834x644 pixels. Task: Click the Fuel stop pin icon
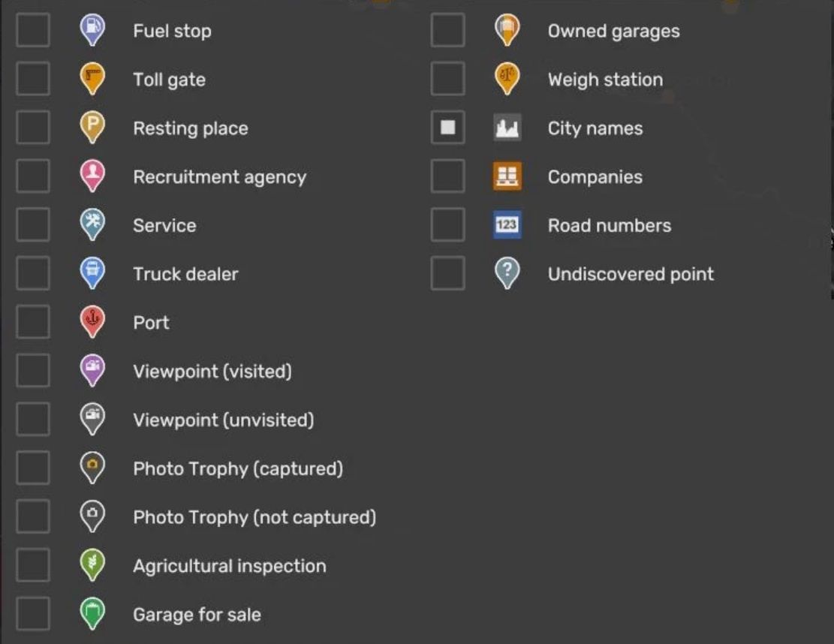point(92,30)
